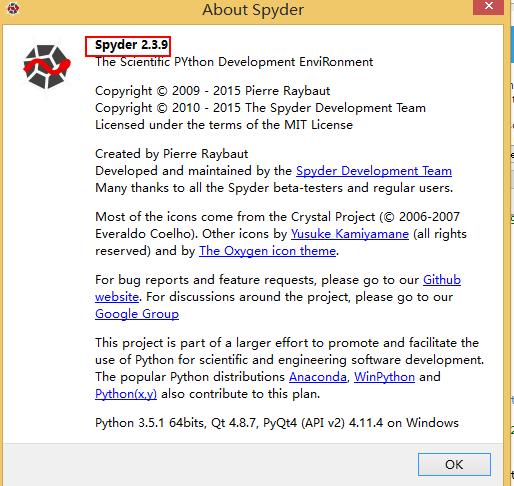
Task: Click 'Copyright © 2009 - 2015 Pierre Raybaut' line
Action: (x=212, y=91)
